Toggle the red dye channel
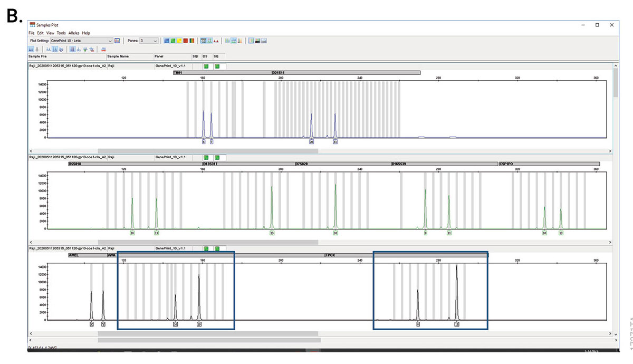 [x=186, y=41]
